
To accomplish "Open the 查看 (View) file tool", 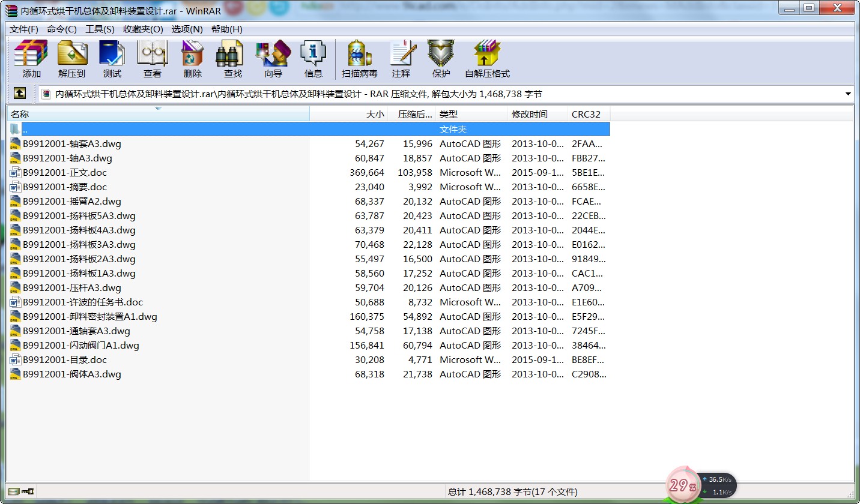I will click(152, 59).
